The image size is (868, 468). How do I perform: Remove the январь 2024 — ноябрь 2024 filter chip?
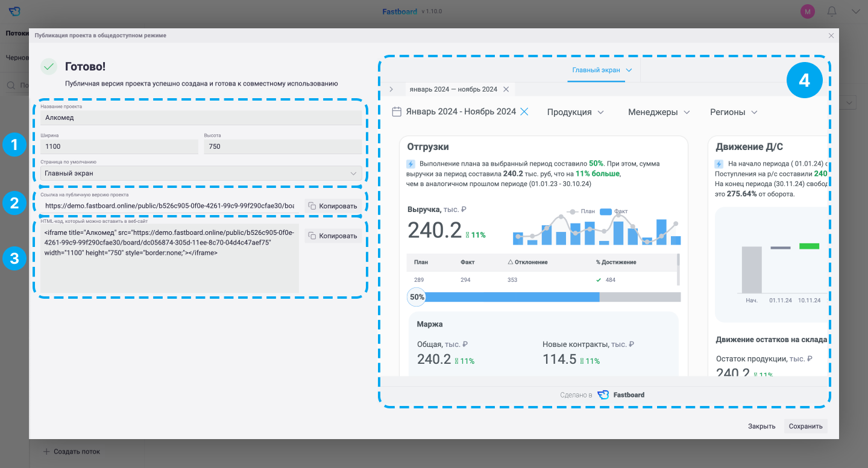pos(506,89)
